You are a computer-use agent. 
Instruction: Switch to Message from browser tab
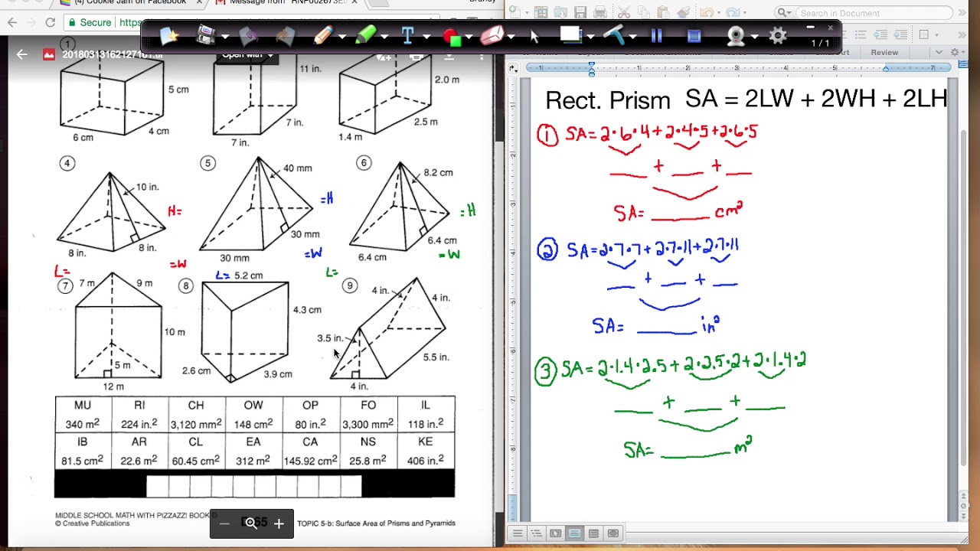click(283, 2)
